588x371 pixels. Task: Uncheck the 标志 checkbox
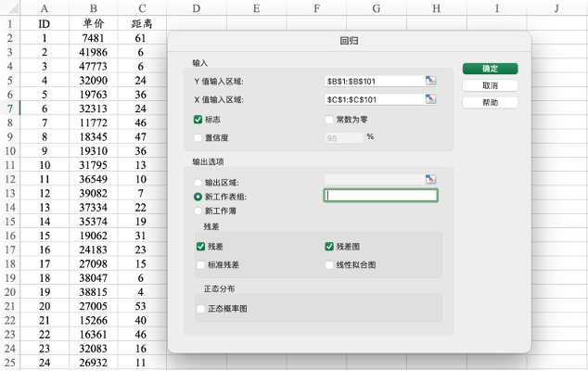198,120
